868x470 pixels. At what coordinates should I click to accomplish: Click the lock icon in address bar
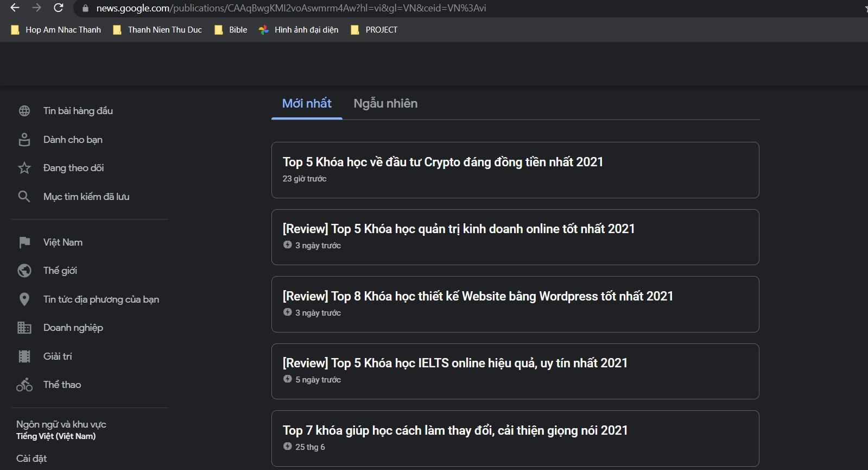click(85, 8)
